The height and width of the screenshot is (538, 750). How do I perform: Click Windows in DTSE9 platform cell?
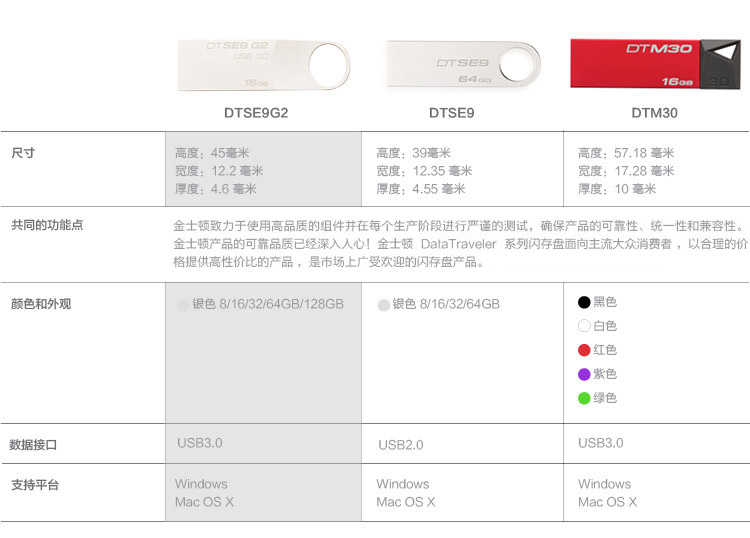coord(403,484)
